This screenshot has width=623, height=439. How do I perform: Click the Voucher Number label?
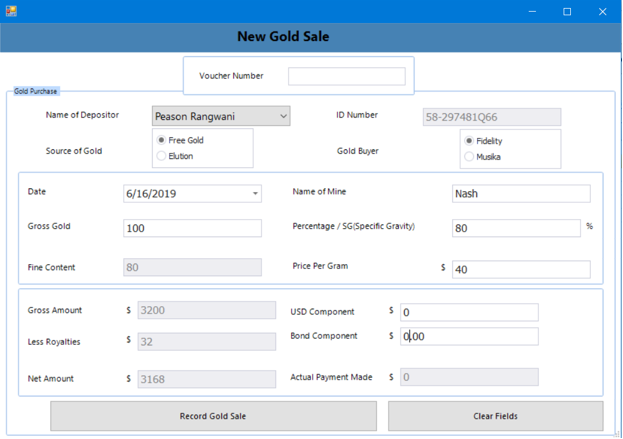pyautogui.click(x=231, y=76)
